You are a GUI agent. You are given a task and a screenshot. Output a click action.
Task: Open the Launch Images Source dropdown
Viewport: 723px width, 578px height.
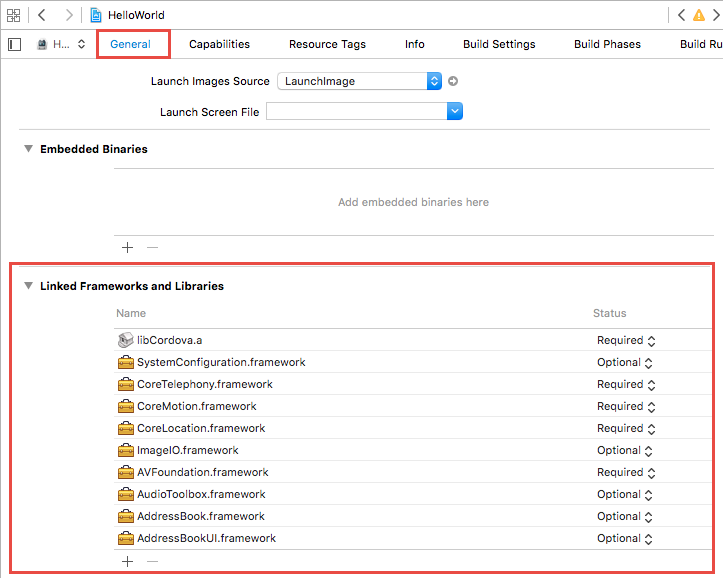pos(434,81)
